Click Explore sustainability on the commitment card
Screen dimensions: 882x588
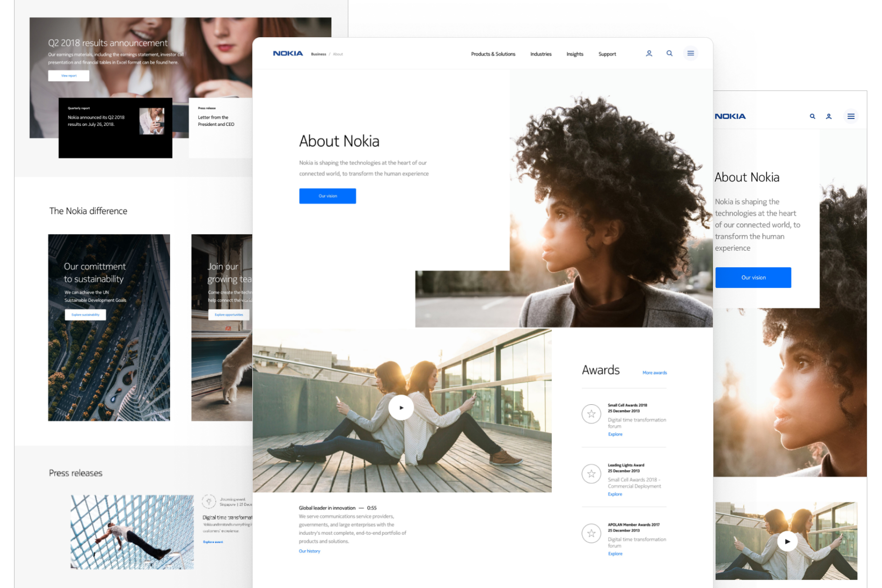[85, 315]
